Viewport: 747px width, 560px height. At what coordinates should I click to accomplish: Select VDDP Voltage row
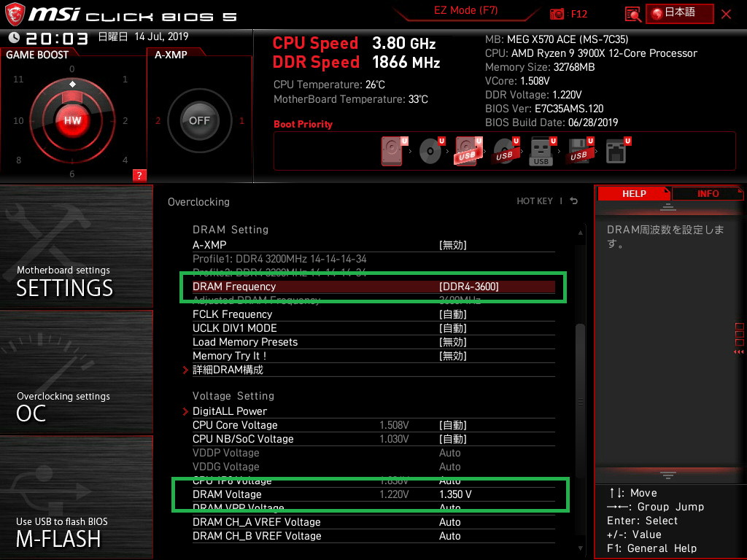click(373, 453)
